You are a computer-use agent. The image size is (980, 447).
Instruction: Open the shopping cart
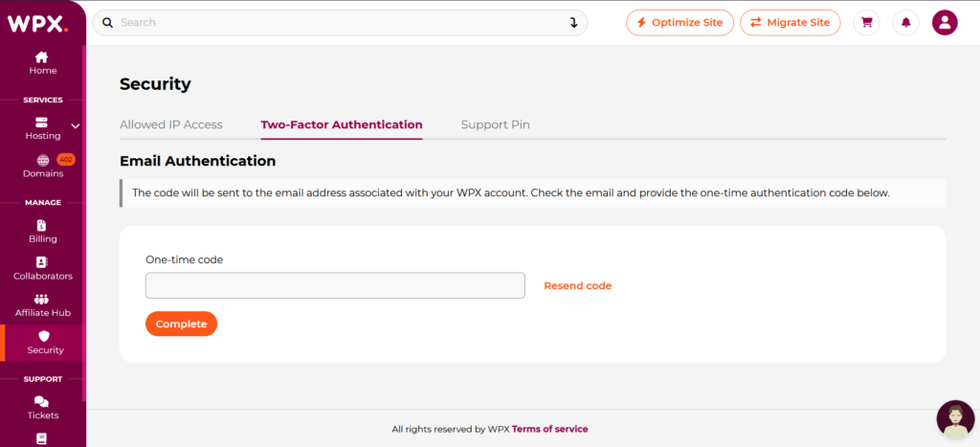(867, 22)
